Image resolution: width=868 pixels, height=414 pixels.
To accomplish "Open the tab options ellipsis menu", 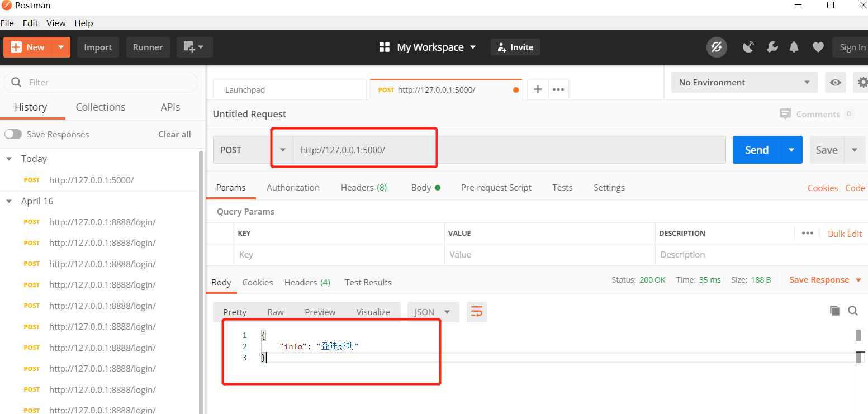I will (558, 89).
